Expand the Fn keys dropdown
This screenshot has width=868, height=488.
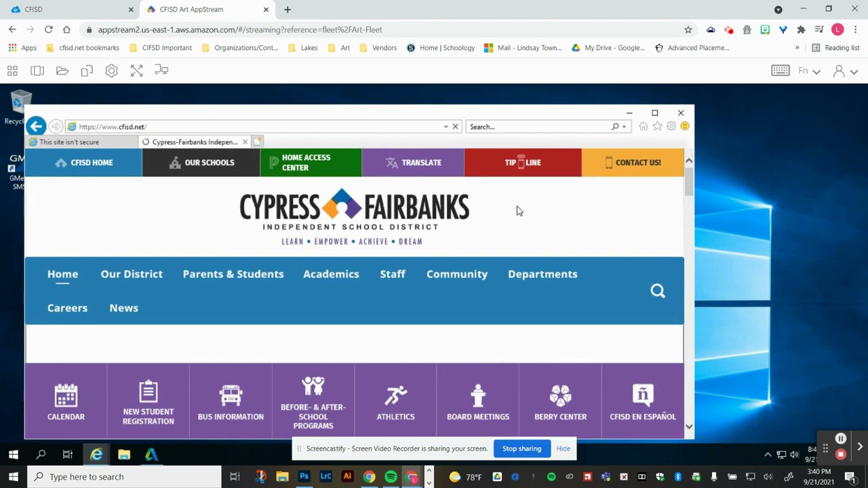[810, 71]
